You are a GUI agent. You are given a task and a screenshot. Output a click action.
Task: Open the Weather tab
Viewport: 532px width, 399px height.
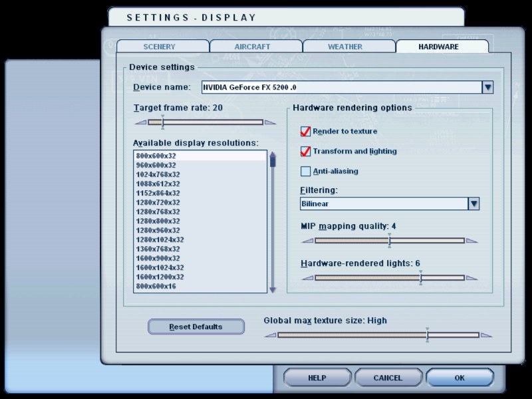[345, 47]
